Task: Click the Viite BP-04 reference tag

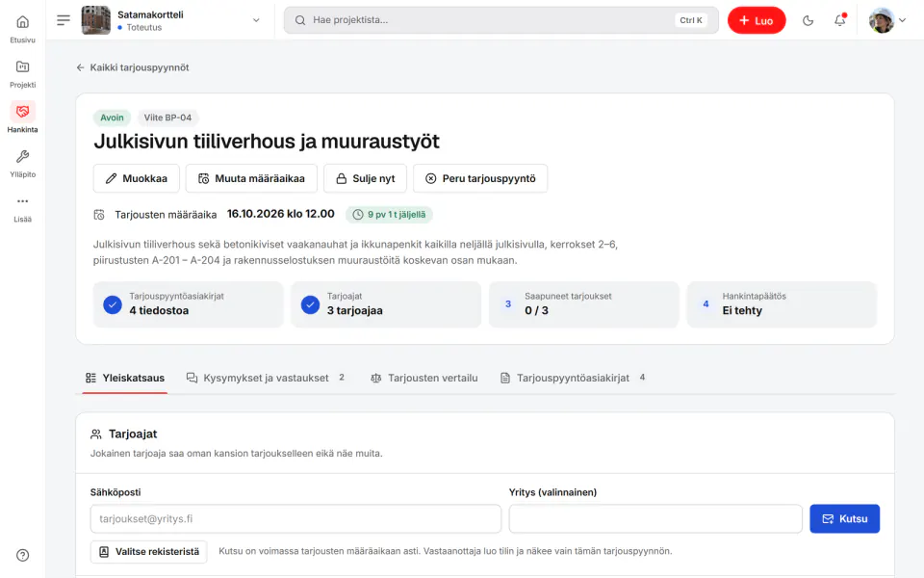Action: tap(167, 118)
